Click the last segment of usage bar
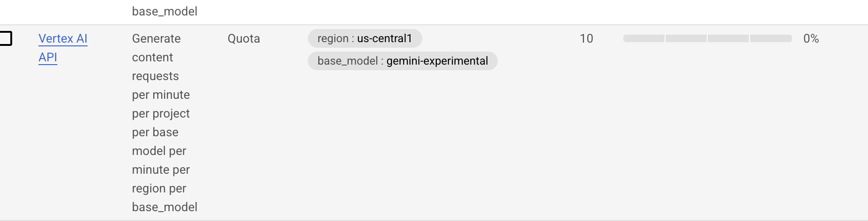Screen dimensions: 868x221 coord(771,38)
